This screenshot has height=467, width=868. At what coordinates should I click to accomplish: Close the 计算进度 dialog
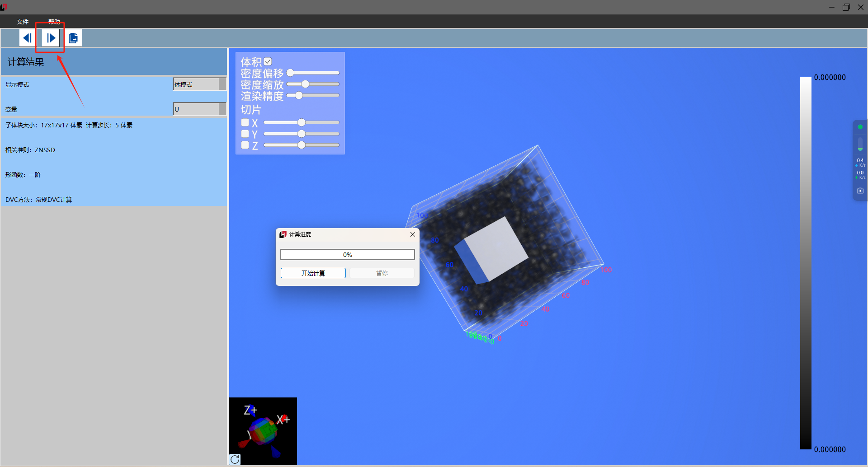412,234
